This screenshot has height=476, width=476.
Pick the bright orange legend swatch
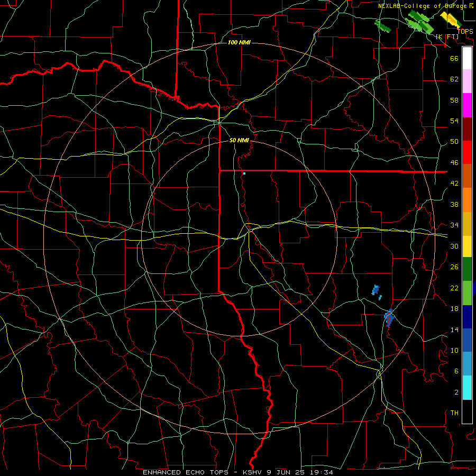point(467,200)
